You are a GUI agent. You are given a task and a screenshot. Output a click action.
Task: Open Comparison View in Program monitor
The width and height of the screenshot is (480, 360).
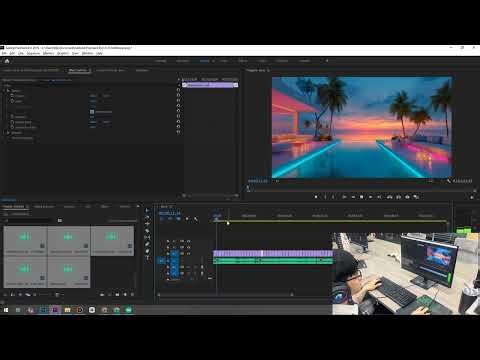coord(416,197)
